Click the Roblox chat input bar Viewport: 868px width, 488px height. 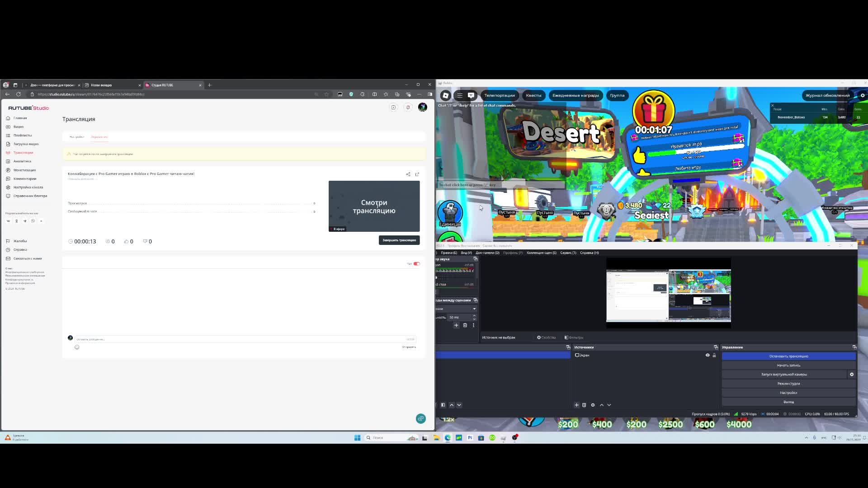[x=501, y=185]
